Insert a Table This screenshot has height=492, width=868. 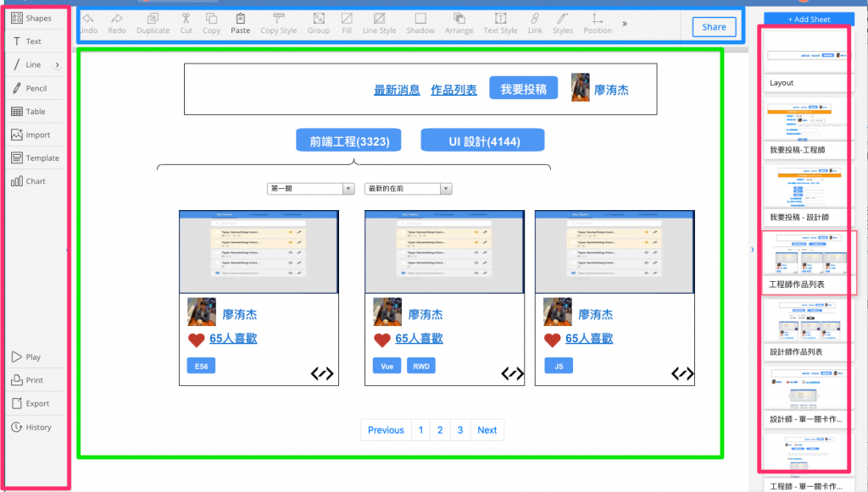pos(28,111)
